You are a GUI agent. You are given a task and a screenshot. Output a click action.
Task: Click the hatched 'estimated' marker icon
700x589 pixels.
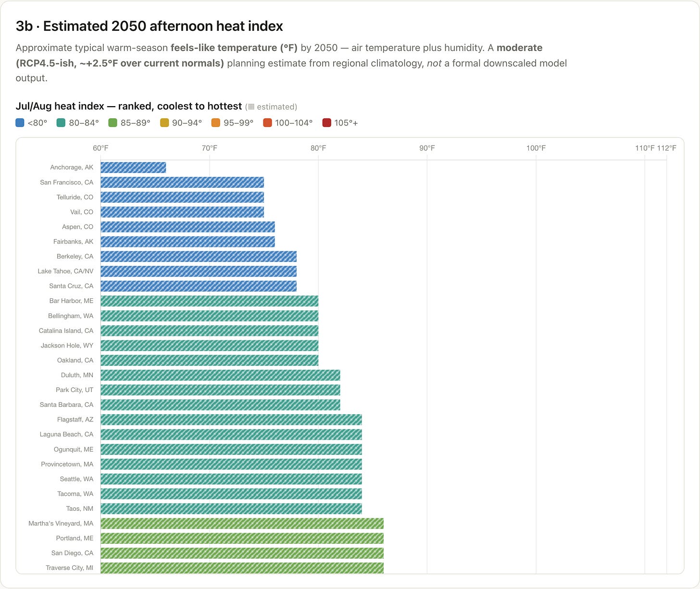[251, 107]
